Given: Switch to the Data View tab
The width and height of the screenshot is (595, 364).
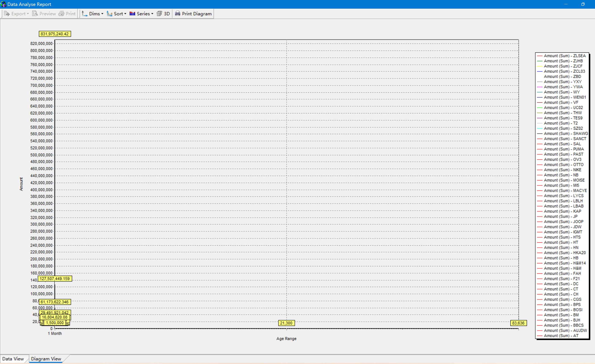Looking at the screenshot, I should 13,359.
